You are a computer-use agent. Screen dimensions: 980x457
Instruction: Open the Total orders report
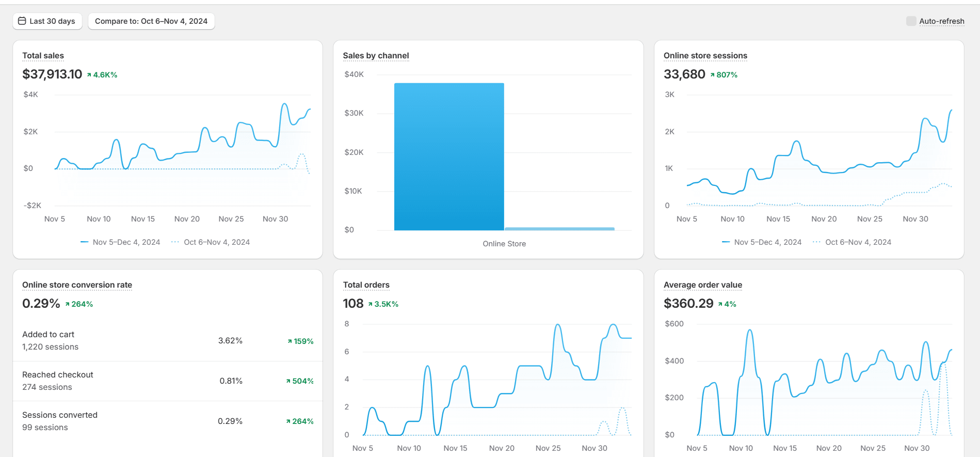point(366,285)
